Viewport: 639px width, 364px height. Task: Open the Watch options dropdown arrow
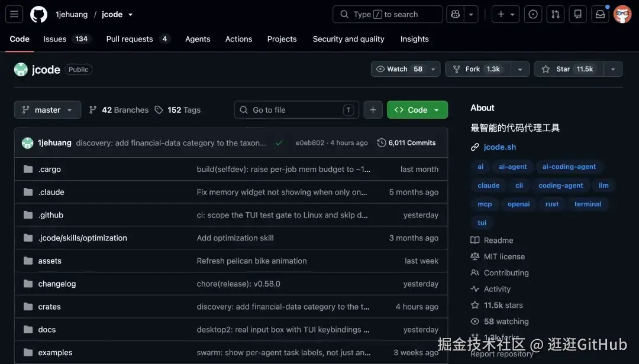point(433,69)
